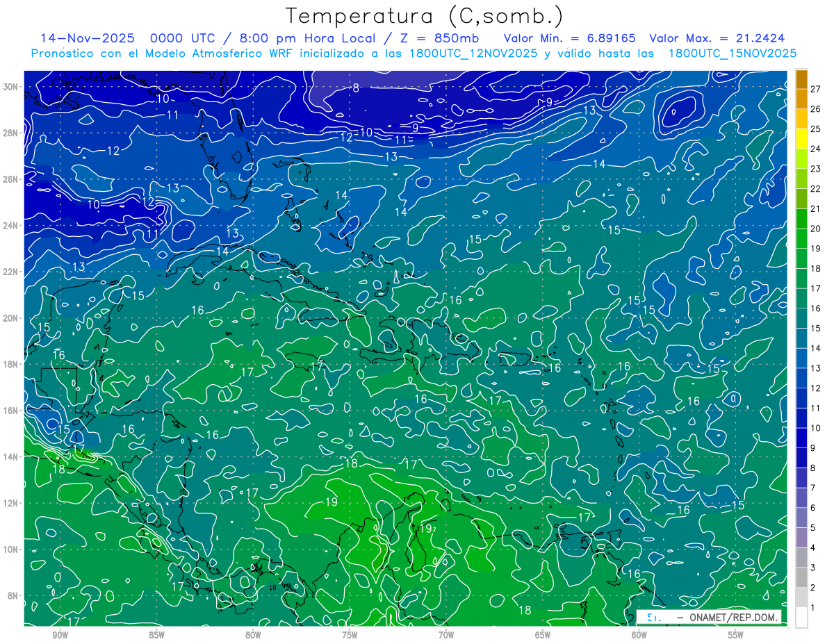Click the top orange-brown color scale swatch
Image resolution: width=834 pixels, height=644 pixels.
801,79
